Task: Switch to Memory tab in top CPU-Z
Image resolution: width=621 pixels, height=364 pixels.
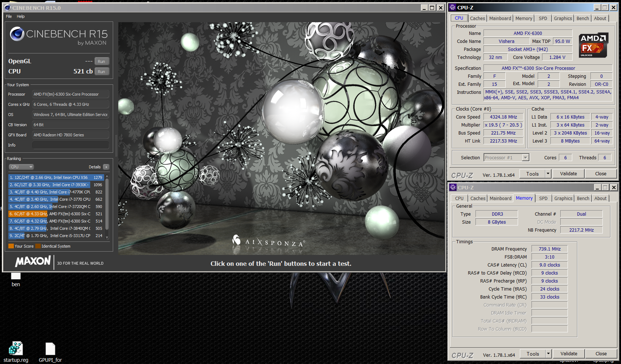Action: click(x=524, y=18)
